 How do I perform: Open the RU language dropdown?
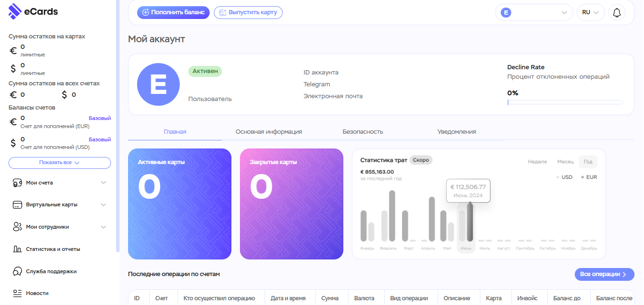tap(590, 13)
